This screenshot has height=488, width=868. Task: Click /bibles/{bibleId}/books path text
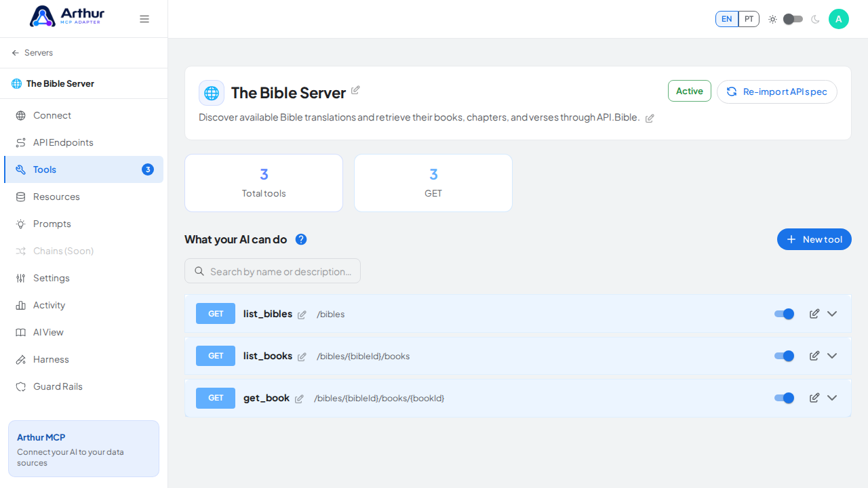pos(363,357)
